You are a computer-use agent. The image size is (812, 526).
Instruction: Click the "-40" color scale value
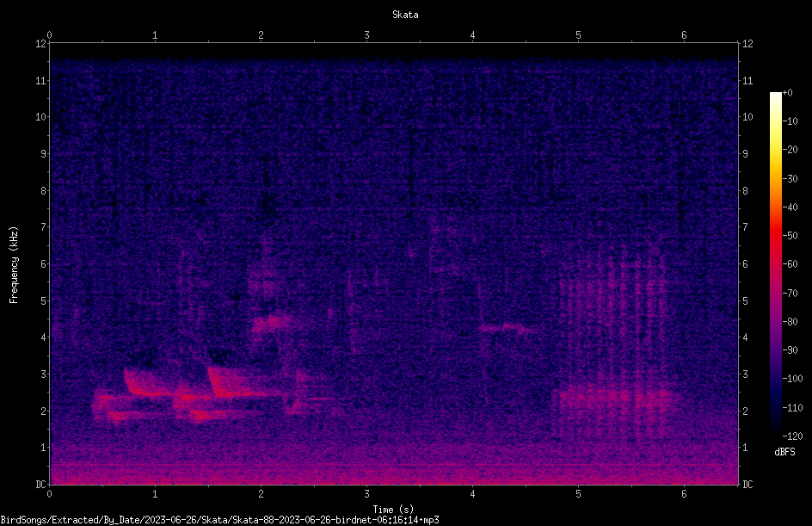[x=790, y=207]
